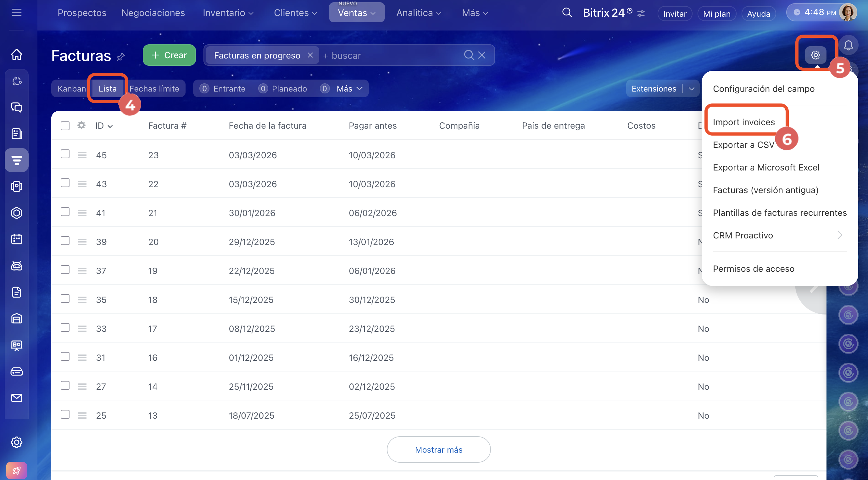Open the mail envelope icon in sidebar
This screenshot has height=480, width=868.
pos(16,398)
